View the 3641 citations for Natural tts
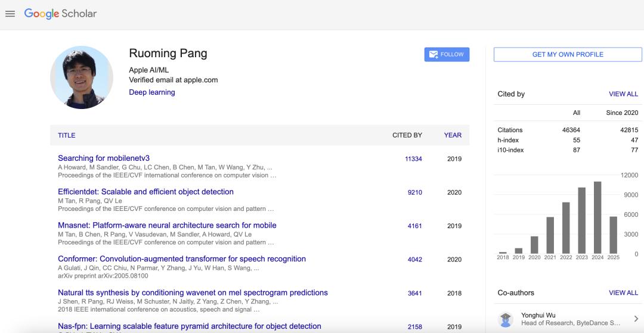644x333 pixels. tap(415, 293)
